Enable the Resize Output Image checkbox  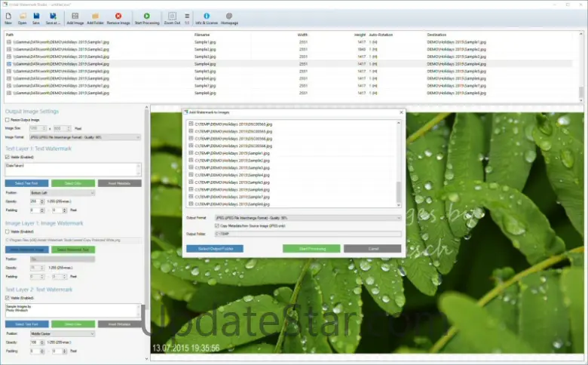pos(8,120)
